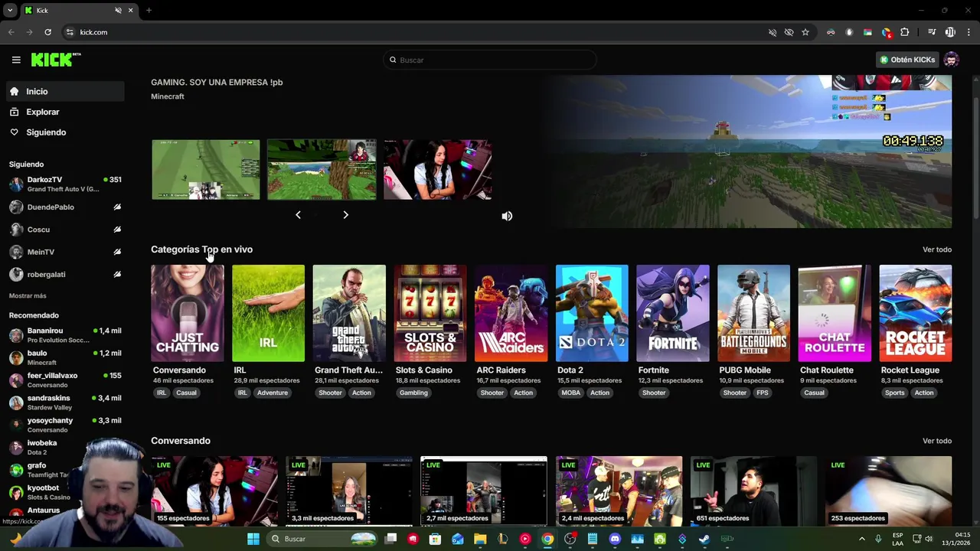The image size is (980, 551).
Task: Select third carousel thumbnail with woman streamer
Action: click(437, 169)
